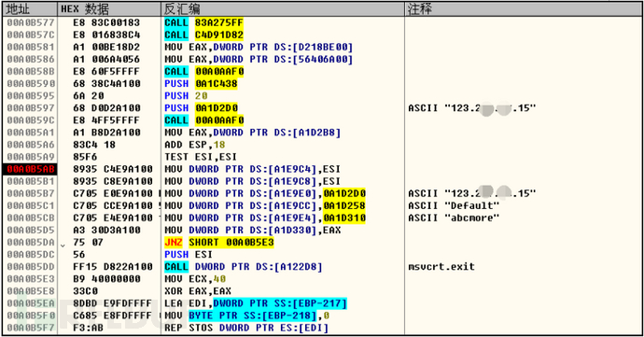Click the ASCII "abcmore" comment
Image resolution: width=644 pixels, height=337 pixels.
(x=454, y=218)
